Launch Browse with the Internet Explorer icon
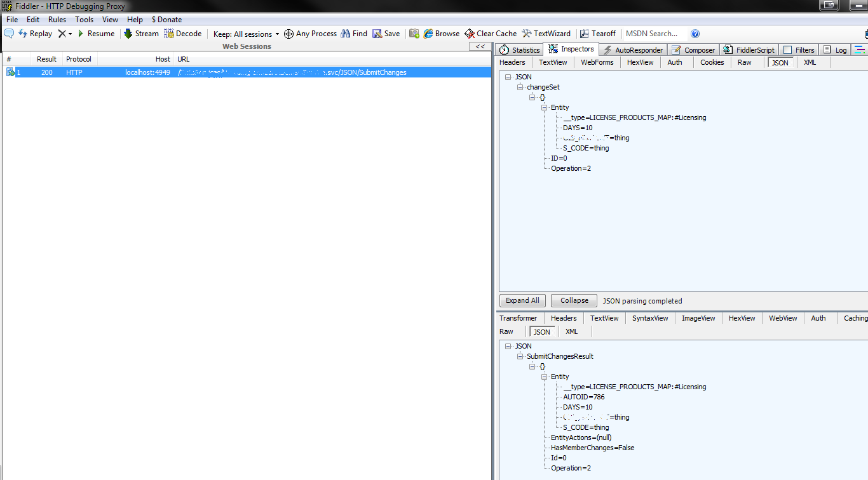Screen dimensions: 868x480 [x=442, y=34]
